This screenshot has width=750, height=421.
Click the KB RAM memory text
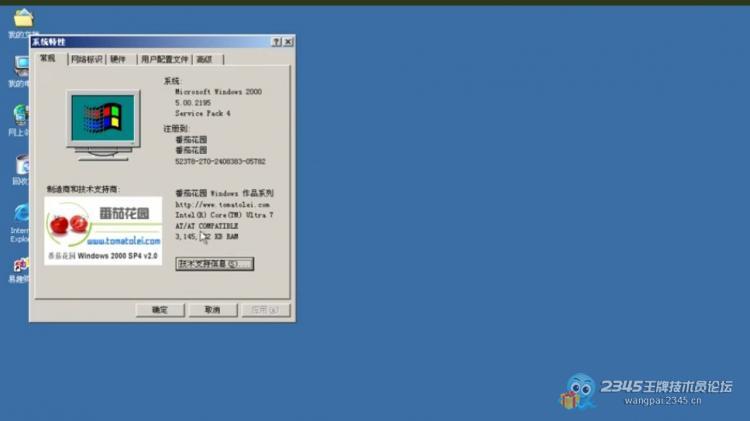tap(206, 236)
